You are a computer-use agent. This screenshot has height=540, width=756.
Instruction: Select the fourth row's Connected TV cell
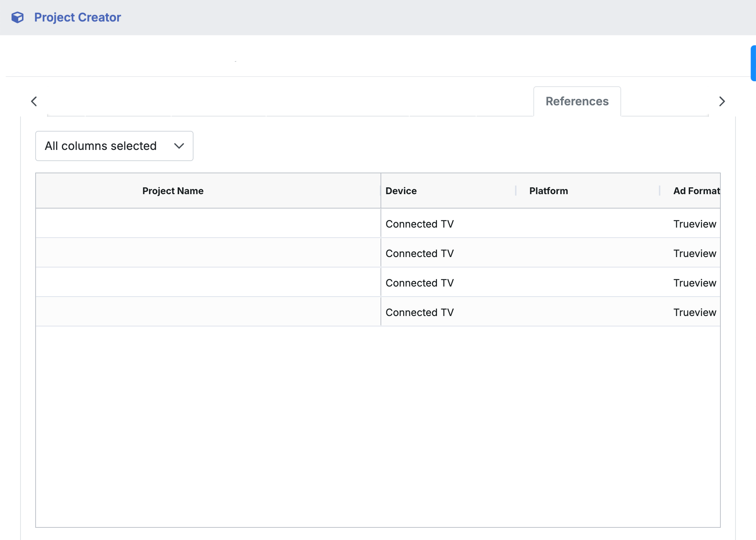419,312
